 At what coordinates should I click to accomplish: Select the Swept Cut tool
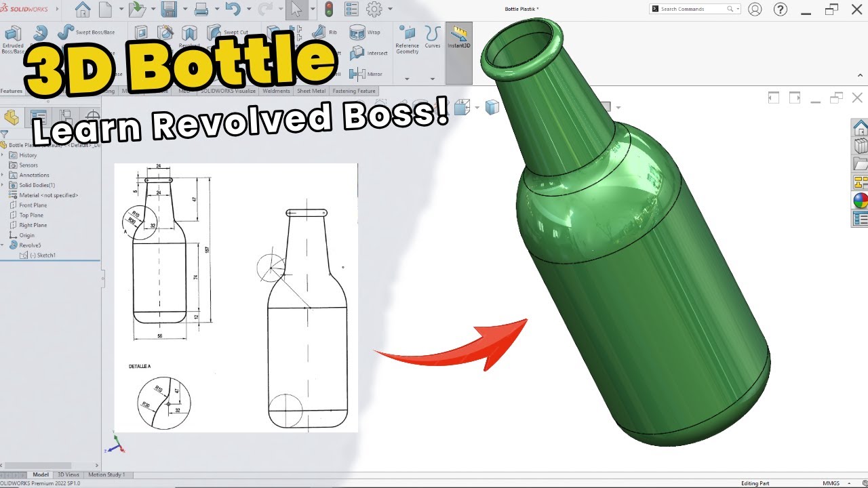(x=228, y=32)
